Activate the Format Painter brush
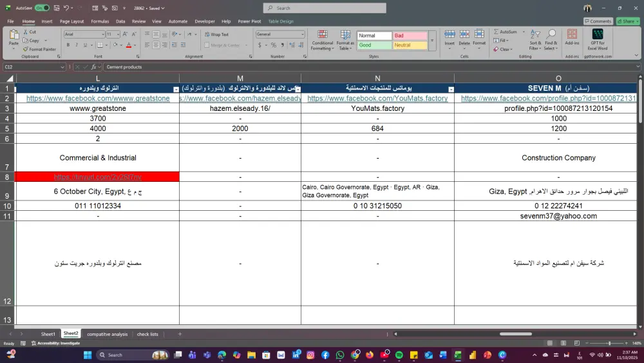Image resolution: width=644 pixels, height=363 pixels. pyautogui.click(x=26, y=50)
